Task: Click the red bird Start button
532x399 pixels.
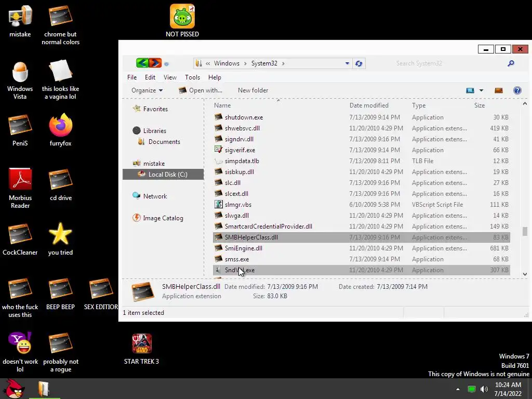Action: [x=14, y=389]
